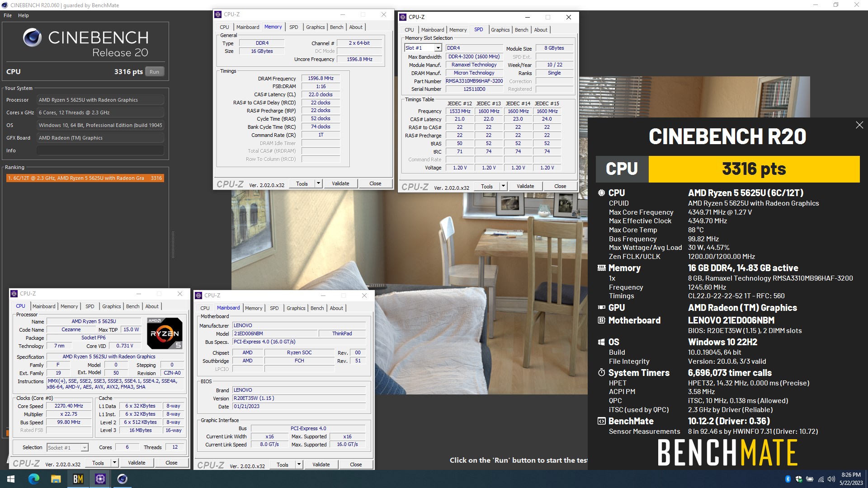Click the Motherboard icon in BenchMate panel
The image size is (868, 488).
coord(601,320)
